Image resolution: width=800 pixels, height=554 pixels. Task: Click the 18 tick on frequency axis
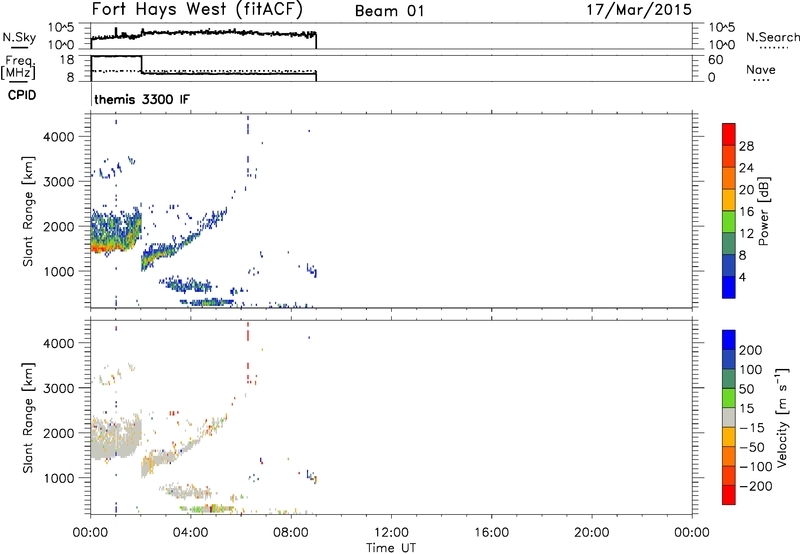67,60
